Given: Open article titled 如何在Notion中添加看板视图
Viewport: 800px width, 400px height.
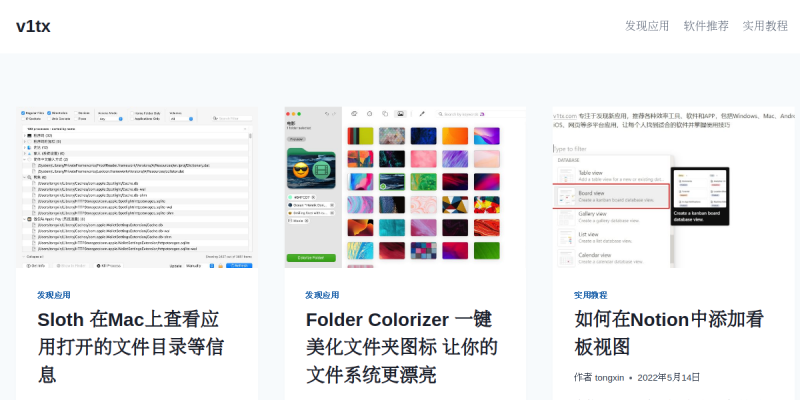Looking at the screenshot, I should click(669, 333).
